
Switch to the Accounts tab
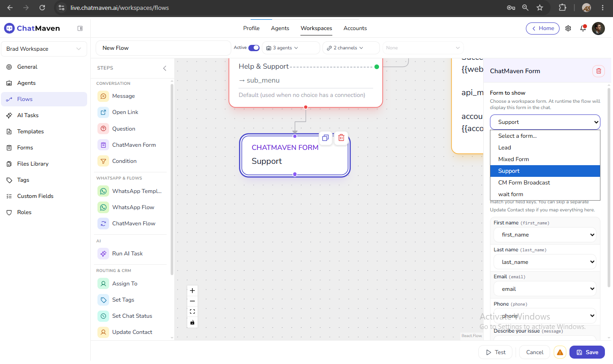point(355,28)
